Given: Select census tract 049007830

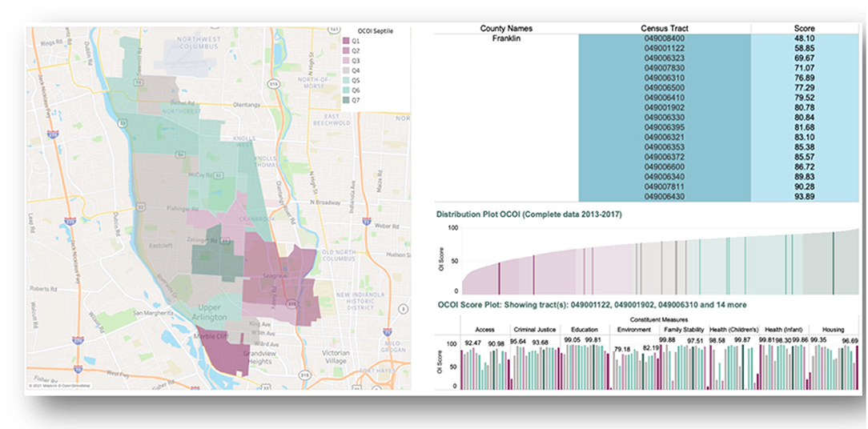Looking at the screenshot, I should [x=665, y=69].
